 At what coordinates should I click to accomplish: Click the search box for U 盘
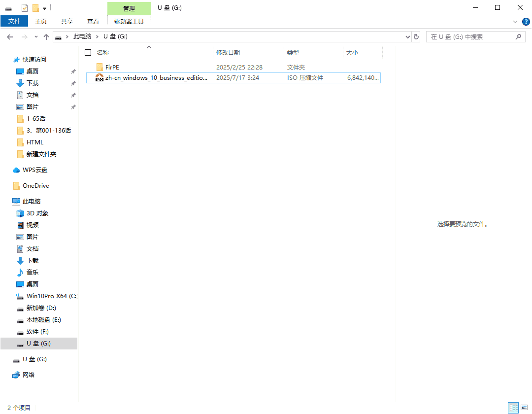point(470,37)
